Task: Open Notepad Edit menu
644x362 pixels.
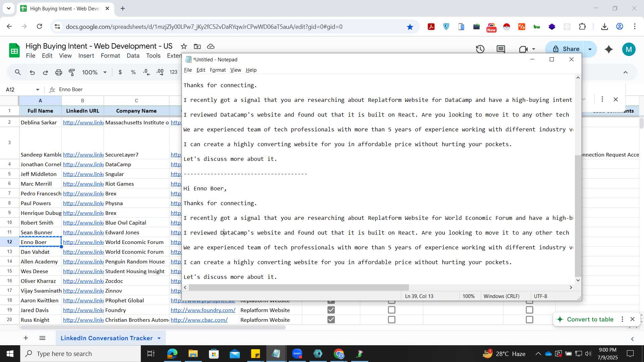Action: [201, 70]
